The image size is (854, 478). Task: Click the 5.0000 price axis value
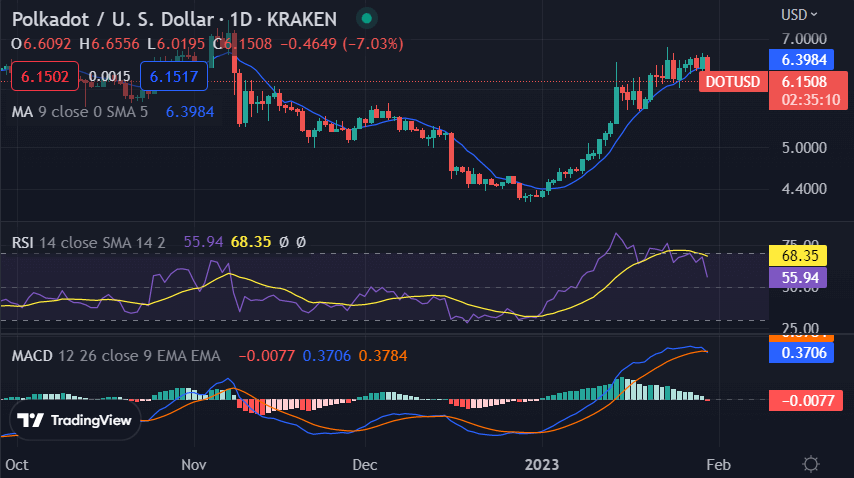point(804,148)
